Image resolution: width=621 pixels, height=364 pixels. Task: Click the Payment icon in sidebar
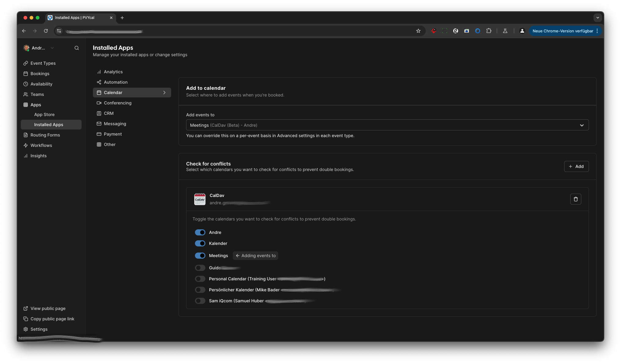(98, 134)
